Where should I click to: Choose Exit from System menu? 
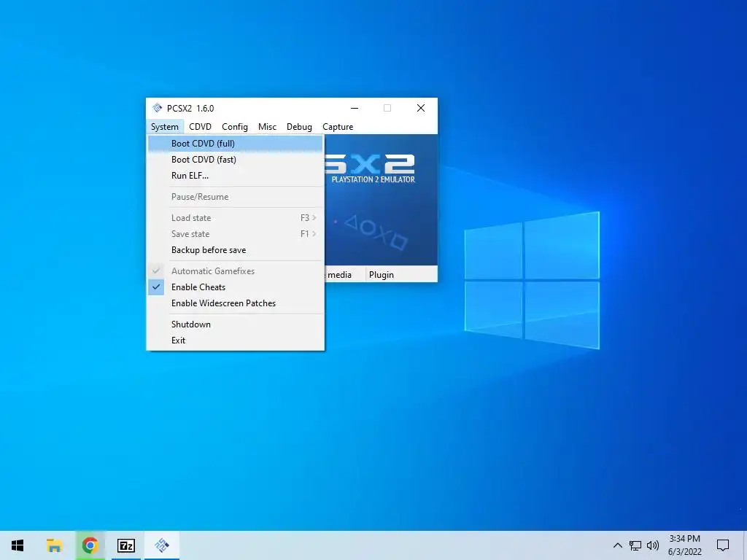236,341
